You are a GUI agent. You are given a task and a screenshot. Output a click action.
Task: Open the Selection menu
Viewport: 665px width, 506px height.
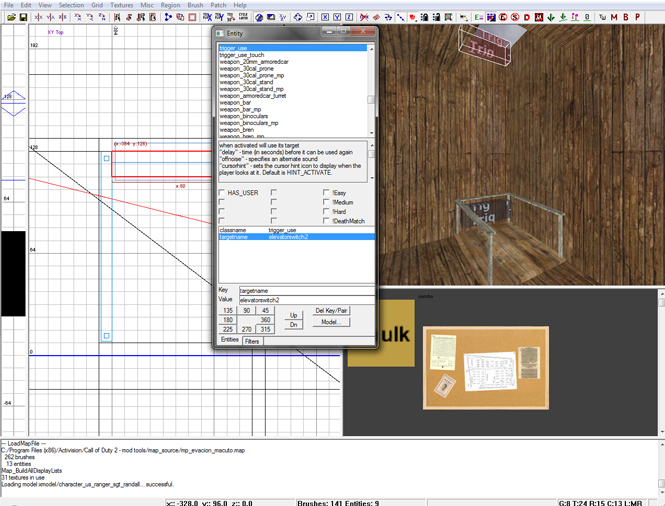(x=71, y=5)
